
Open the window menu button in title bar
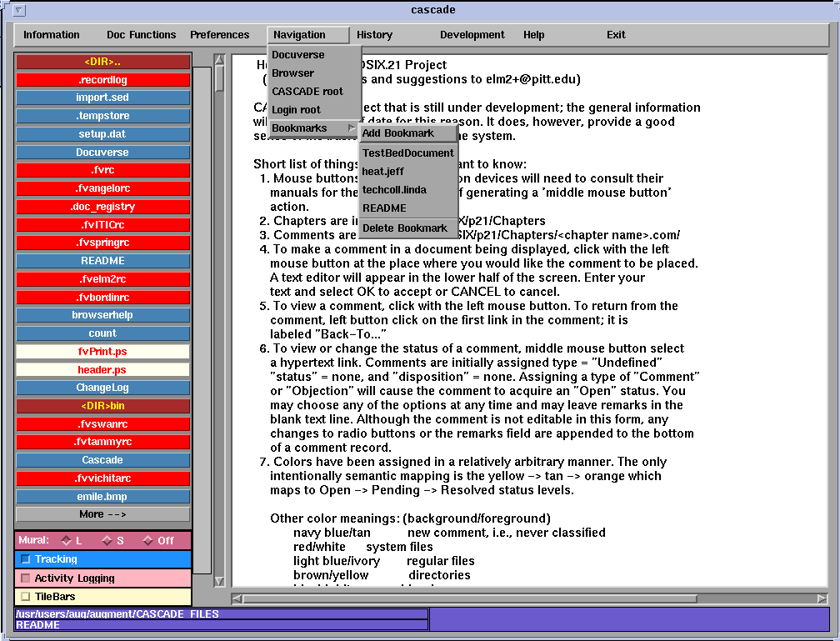click(x=18, y=10)
